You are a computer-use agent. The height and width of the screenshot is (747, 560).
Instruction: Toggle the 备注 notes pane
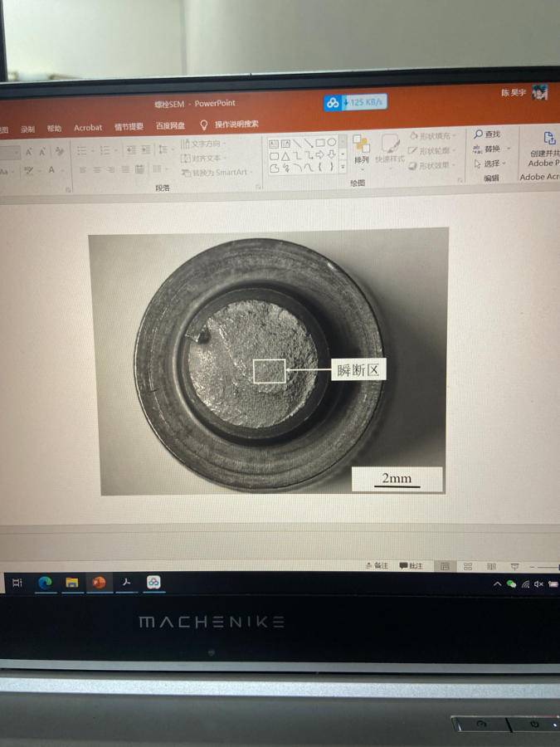(x=377, y=566)
